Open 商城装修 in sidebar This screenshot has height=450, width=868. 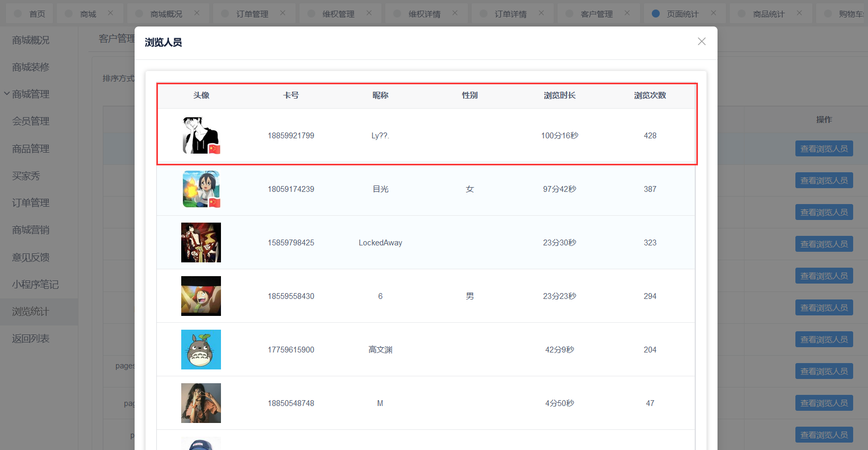click(31, 67)
